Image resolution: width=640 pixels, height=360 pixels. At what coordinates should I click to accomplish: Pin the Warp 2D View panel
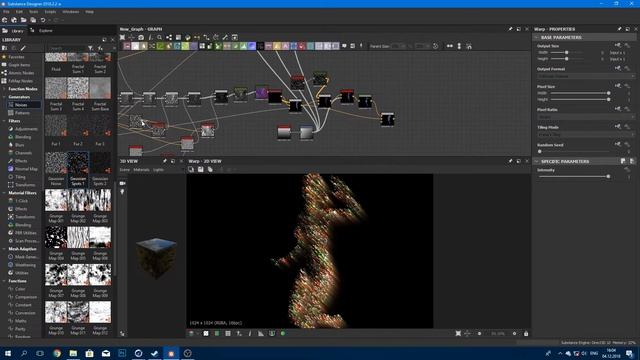coord(510,161)
